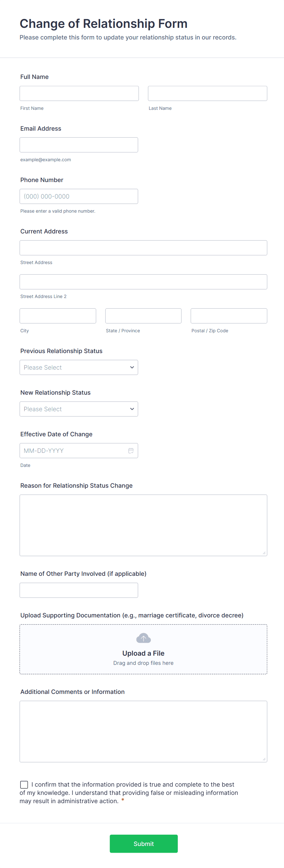284x868 pixels.
Task: Open New Relationship Status dropdown
Action: 79,409
